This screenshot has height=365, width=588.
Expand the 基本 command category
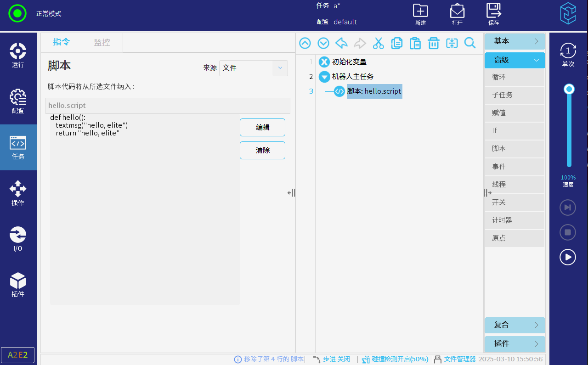pos(514,41)
